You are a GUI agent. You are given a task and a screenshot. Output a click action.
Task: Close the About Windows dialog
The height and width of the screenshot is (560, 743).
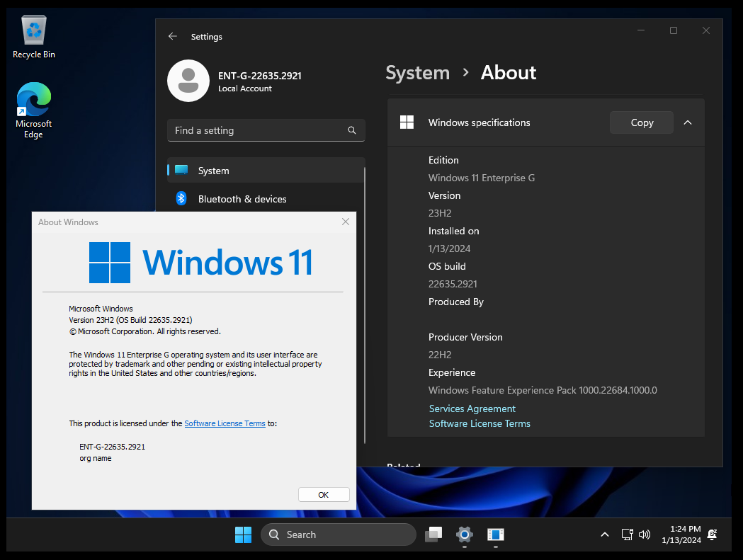click(x=346, y=222)
